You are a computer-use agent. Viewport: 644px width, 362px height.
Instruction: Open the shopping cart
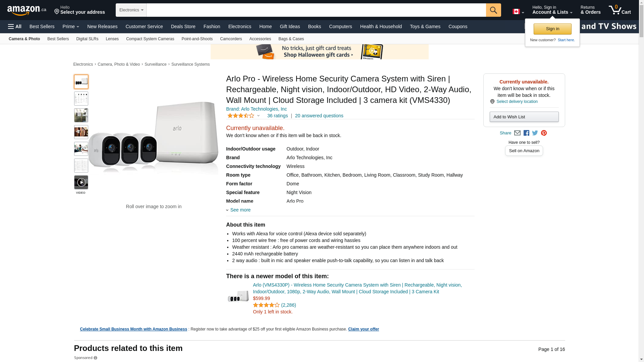pyautogui.click(x=620, y=10)
